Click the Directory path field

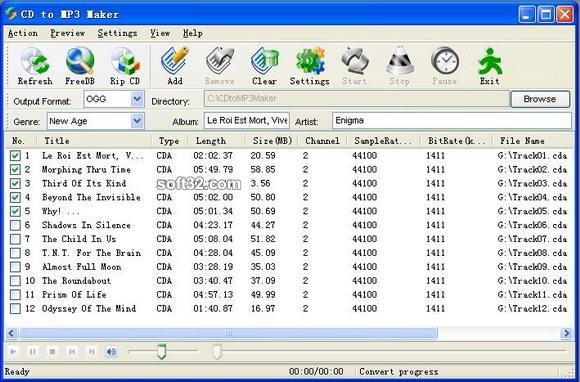(357, 99)
